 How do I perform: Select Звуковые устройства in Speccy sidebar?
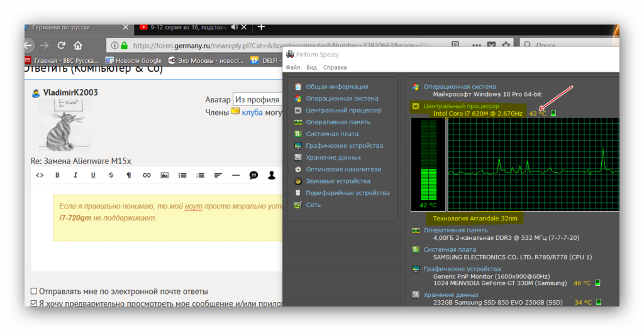tap(338, 182)
